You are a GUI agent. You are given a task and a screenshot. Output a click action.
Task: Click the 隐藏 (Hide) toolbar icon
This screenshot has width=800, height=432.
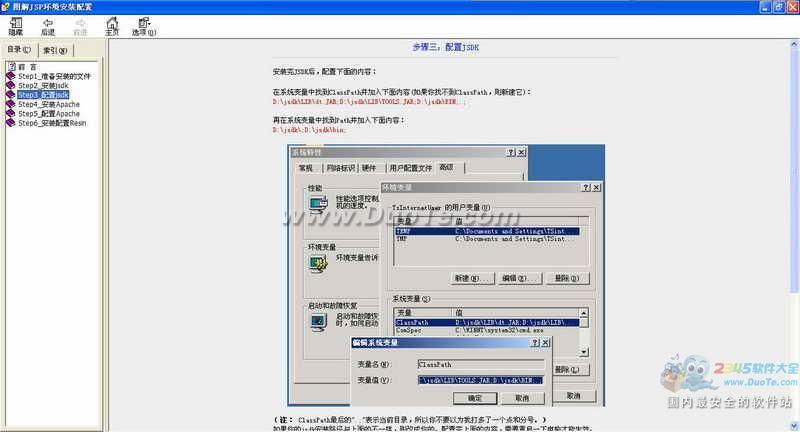(15, 23)
